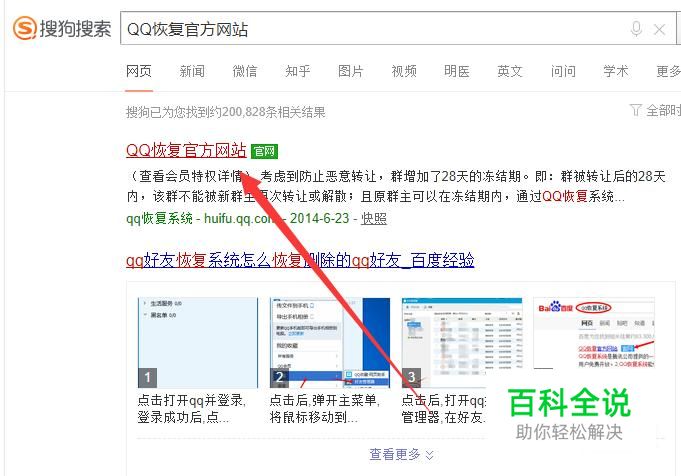Open the 全部时间 filter dropdown
Viewport: 681px width, 476px height.
click(x=655, y=110)
